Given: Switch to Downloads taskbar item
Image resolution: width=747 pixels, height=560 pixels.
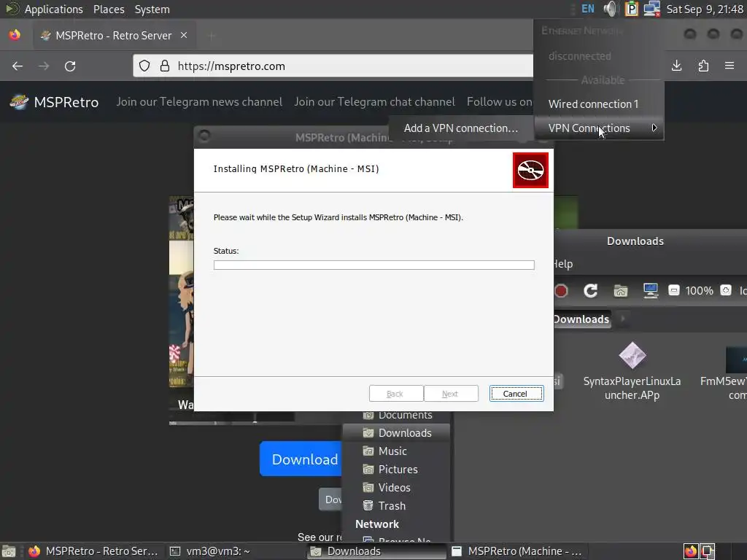Looking at the screenshot, I should click(376, 551).
